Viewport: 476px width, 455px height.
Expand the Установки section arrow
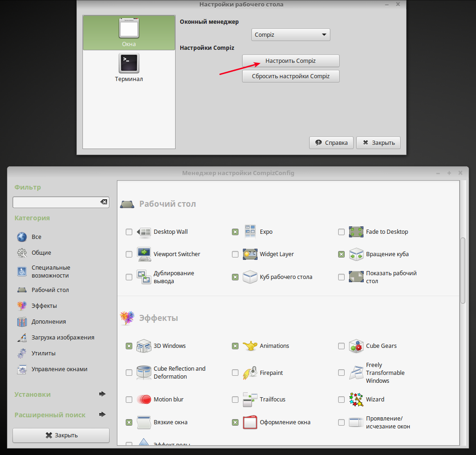102,394
